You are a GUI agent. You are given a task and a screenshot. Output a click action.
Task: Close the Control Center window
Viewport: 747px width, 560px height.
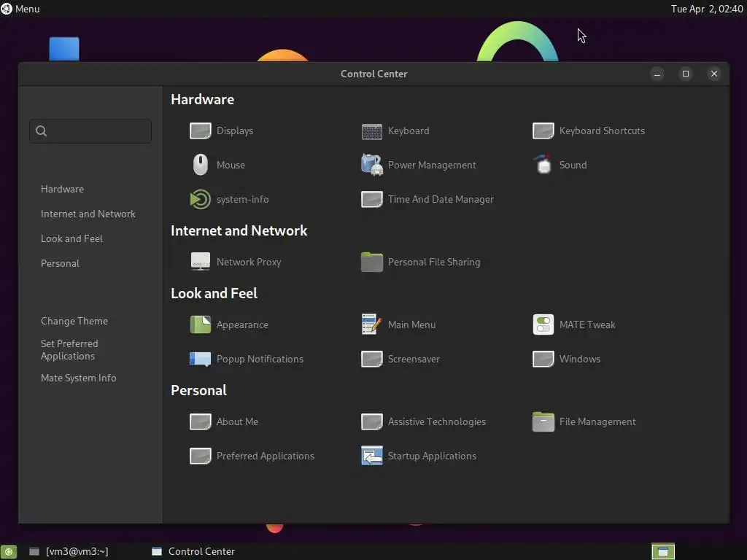[x=714, y=74]
